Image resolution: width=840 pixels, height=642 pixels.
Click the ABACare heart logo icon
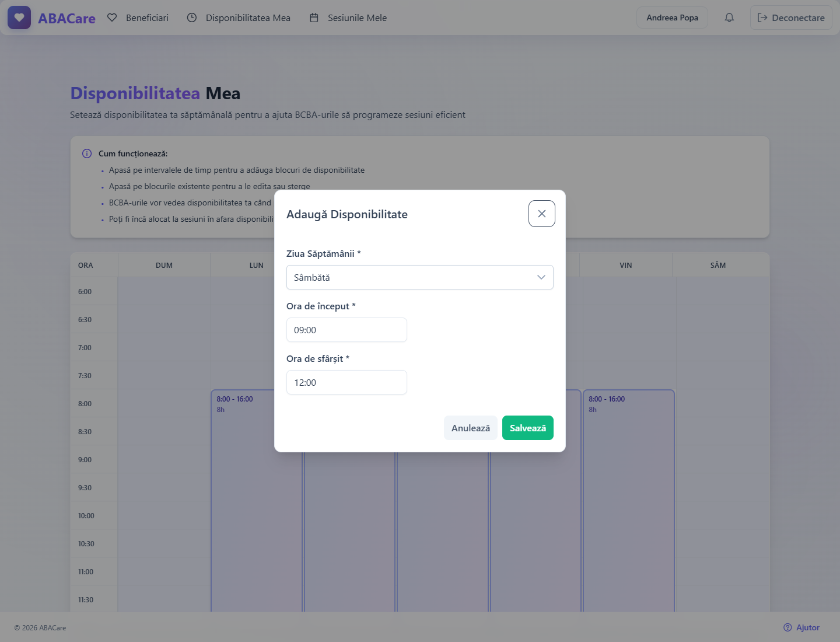pos(19,18)
